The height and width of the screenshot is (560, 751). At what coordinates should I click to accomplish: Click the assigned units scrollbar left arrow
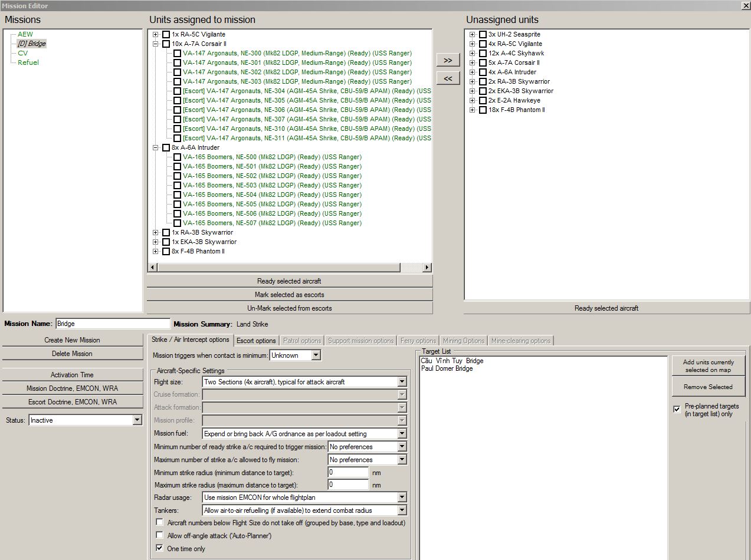[152, 268]
